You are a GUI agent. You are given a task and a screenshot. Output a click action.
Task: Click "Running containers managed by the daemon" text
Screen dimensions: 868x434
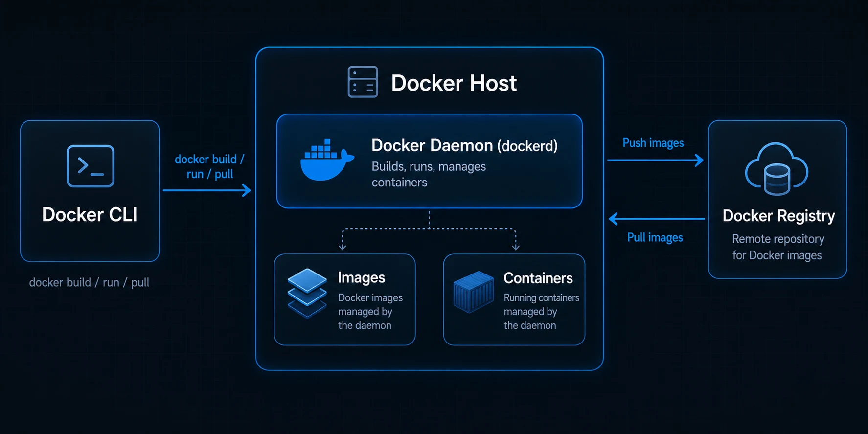pos(541,311)
